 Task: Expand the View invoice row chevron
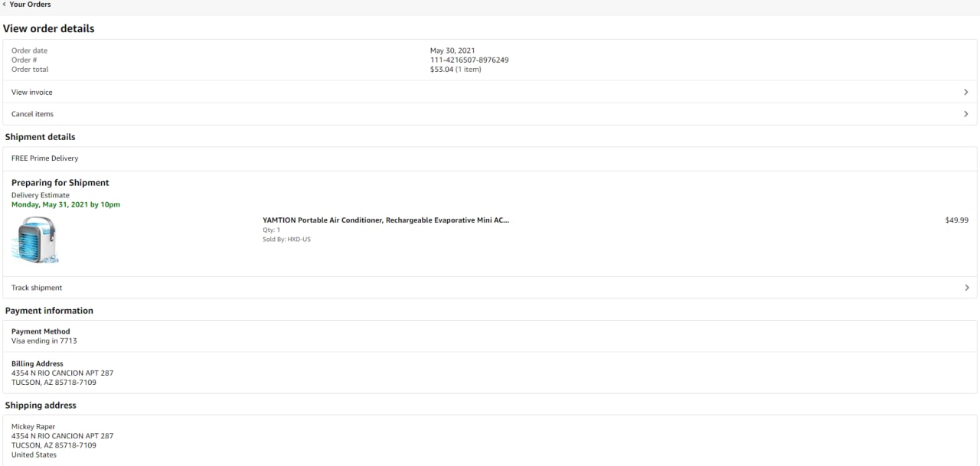tap(966, 92)
